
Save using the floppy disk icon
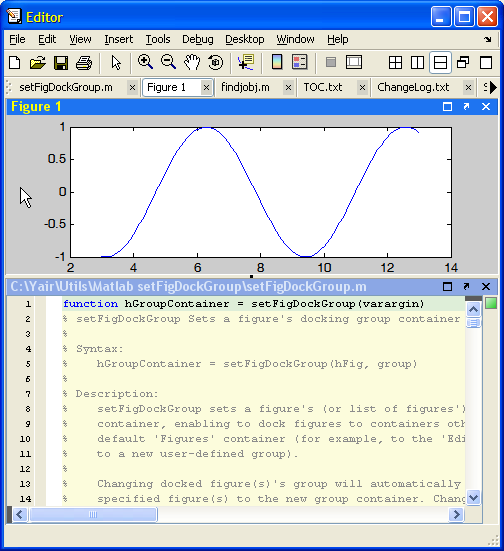[x=61, y=63]
